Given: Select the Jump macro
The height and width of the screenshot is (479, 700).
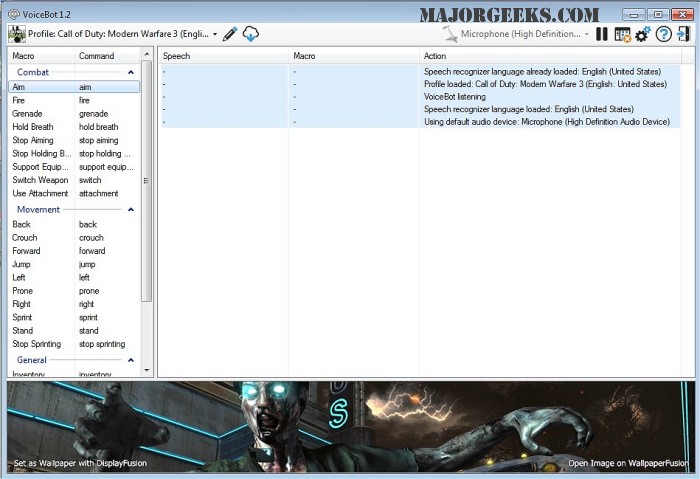Looking at the screenshot, I should click(74, 264).
